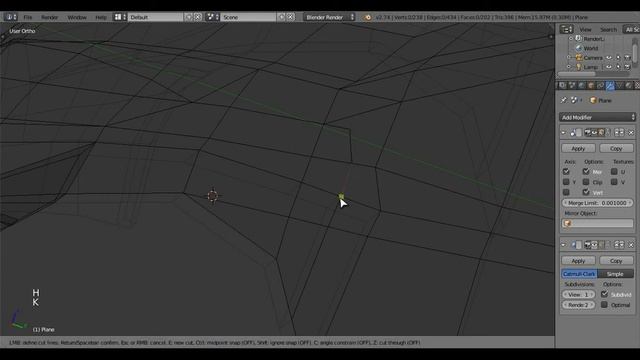Apply the Subdivision Surface modifier

pyautogui.click(x=578, y=261)
